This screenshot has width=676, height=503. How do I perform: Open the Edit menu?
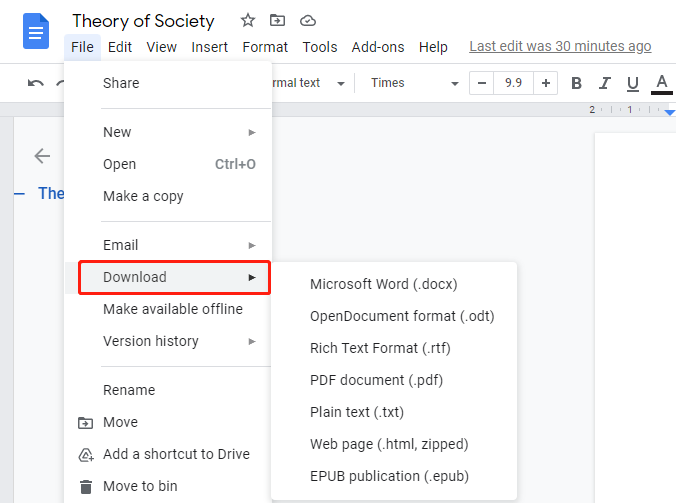pos(119,47)
